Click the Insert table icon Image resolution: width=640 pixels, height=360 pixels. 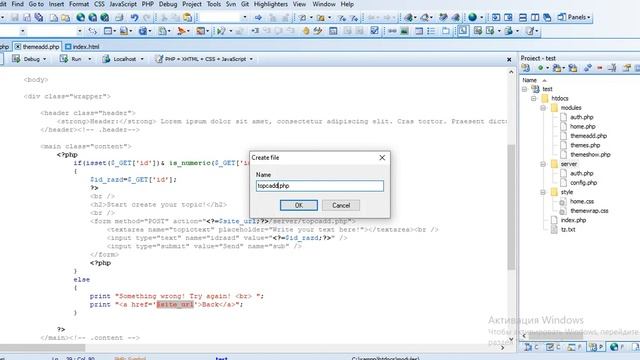click(419, 31)
